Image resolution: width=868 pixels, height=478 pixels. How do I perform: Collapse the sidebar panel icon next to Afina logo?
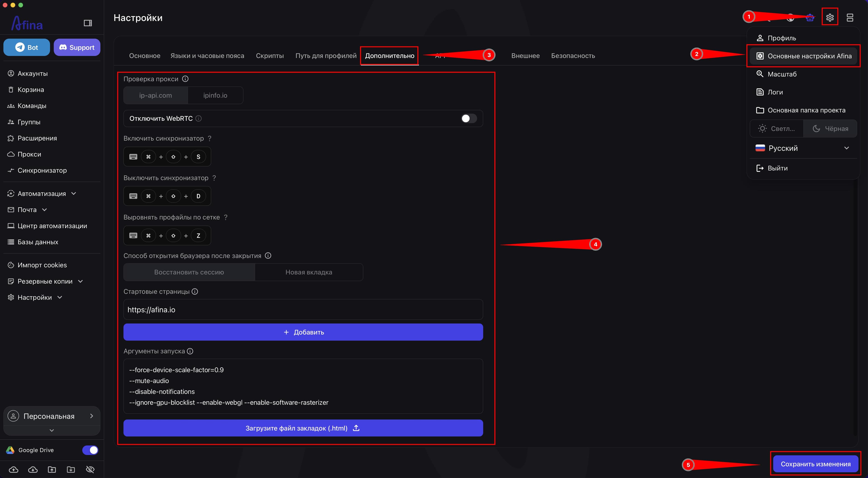click(x=88, y=23)
